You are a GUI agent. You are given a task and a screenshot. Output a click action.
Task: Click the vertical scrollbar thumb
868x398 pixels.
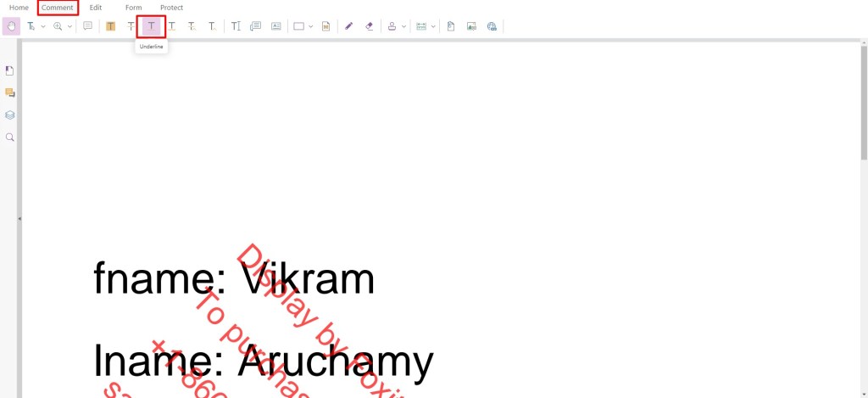(x=864, y=102)
